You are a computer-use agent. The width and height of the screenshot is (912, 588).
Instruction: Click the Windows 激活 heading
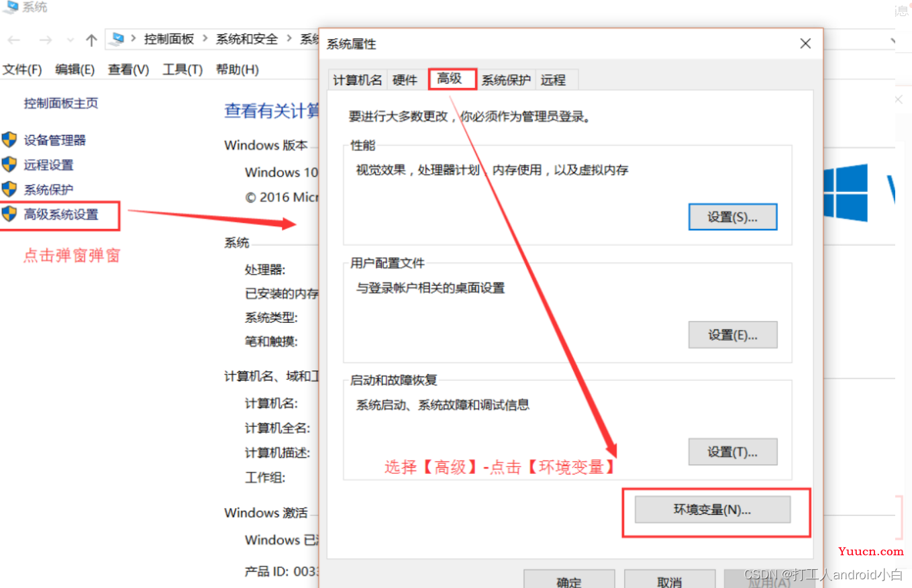tap(266, 513)
